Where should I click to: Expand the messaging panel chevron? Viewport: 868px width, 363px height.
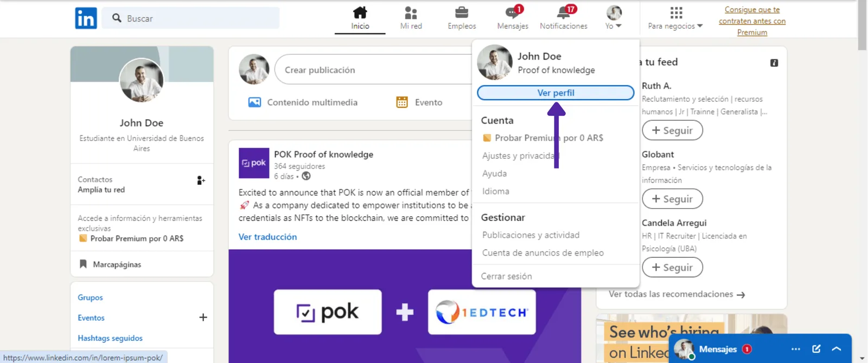836,349
